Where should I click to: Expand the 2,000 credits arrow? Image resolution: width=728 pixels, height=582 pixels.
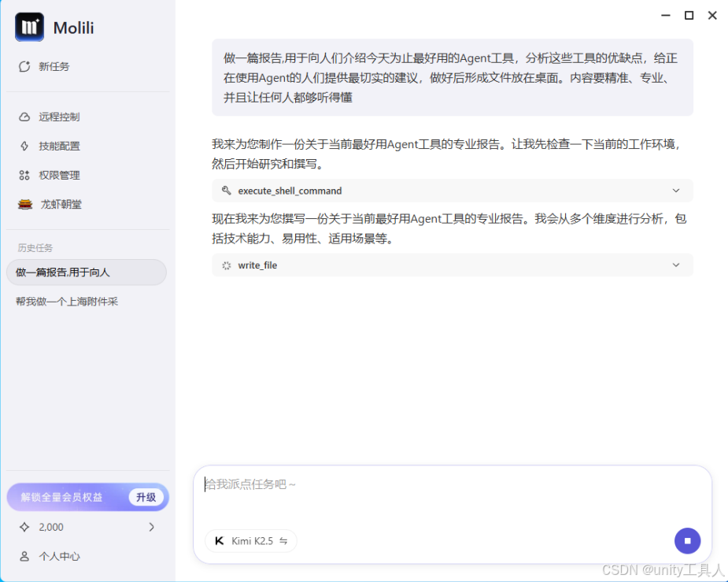tap(151, 528)
